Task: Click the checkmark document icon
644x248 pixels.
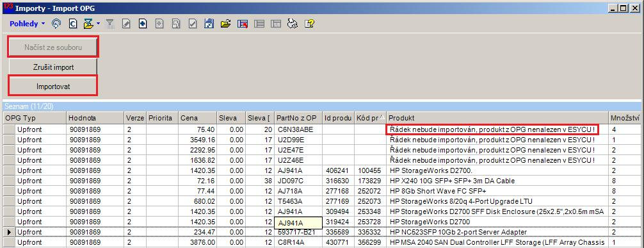Action: [192, 24]
